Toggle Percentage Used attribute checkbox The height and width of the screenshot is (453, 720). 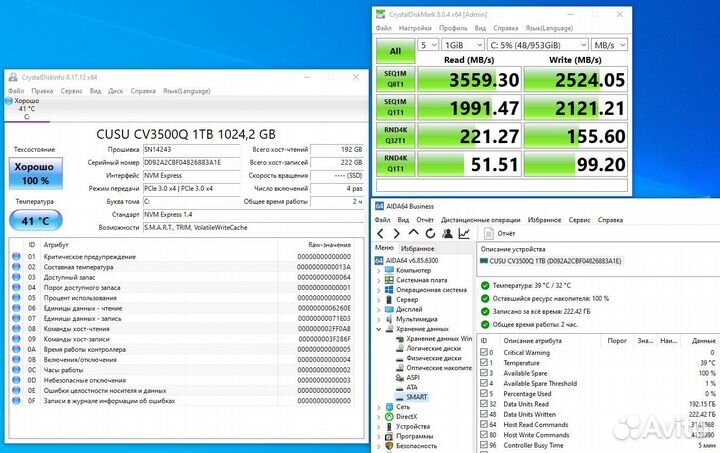click(x=484, y=393)
